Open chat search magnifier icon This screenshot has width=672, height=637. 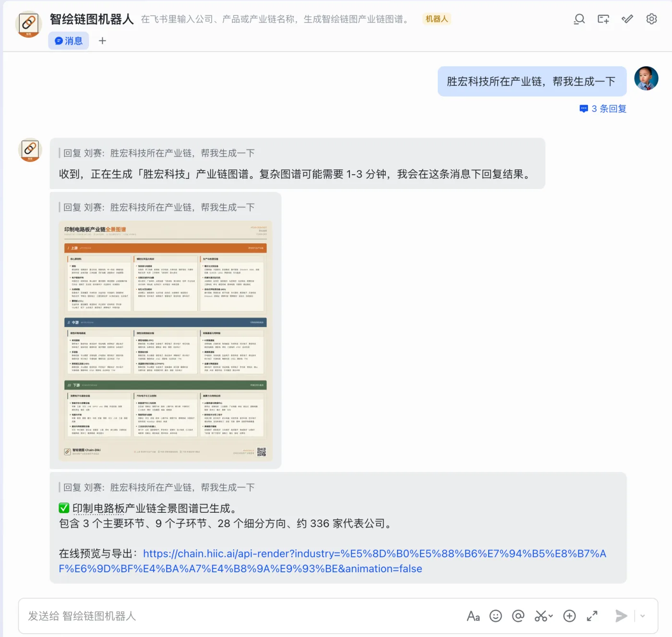pos(579,19)
